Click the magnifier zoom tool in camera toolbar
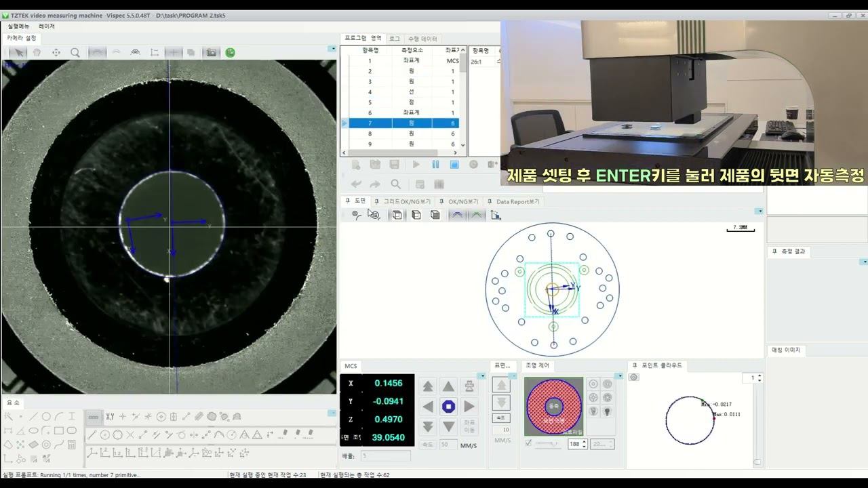 coord(75,52)
